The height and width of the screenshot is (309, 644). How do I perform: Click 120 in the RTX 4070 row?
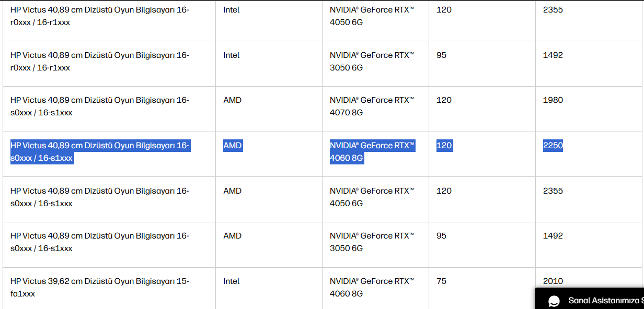(444, 100)
